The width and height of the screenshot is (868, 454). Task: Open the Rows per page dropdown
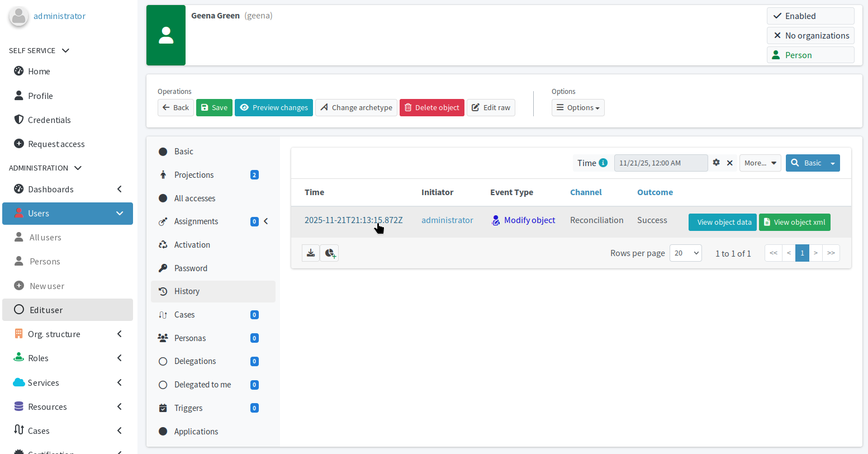point(685,253)
